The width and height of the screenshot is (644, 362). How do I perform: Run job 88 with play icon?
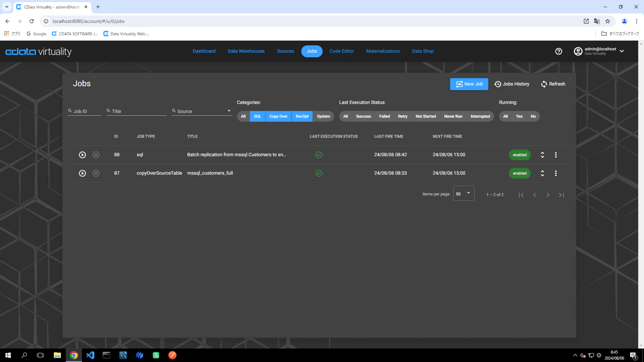click(x=82, y=155)
